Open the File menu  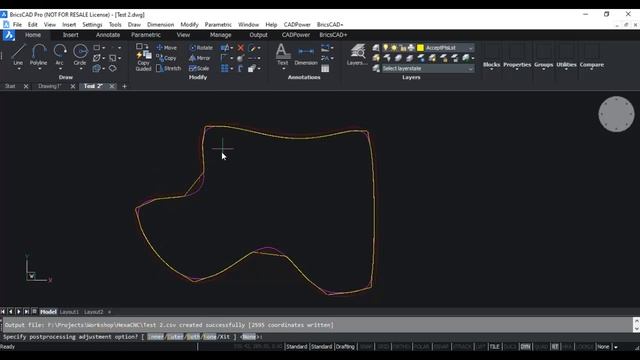17,24
